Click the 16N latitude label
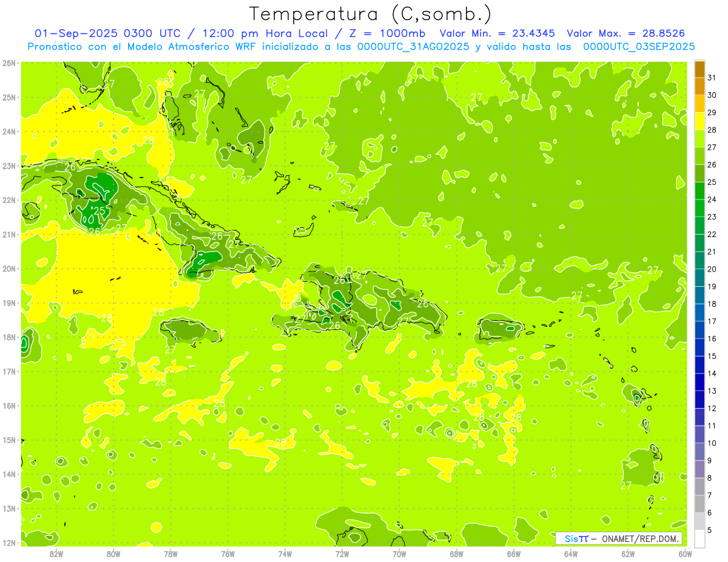Screen dimensions: 728x562 (x=9, y=406)
